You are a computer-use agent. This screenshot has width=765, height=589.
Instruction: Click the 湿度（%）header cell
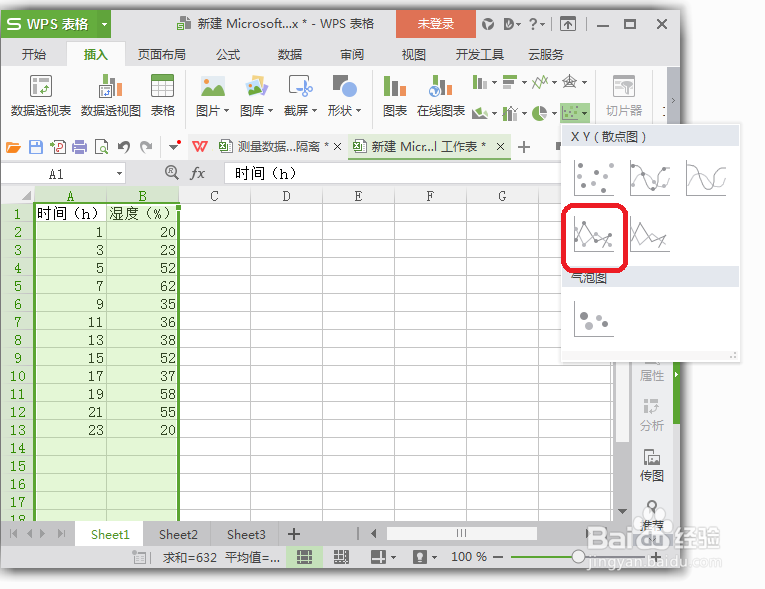tap(142, 213)
